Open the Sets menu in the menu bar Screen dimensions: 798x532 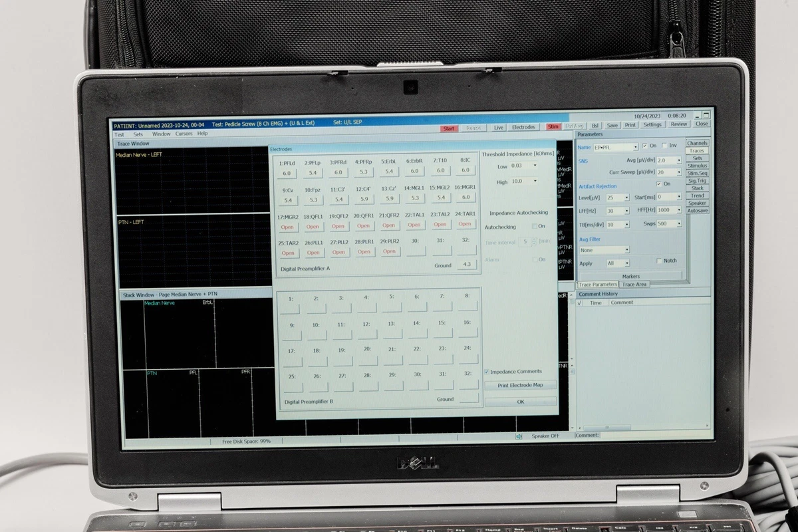coord(138,134)
